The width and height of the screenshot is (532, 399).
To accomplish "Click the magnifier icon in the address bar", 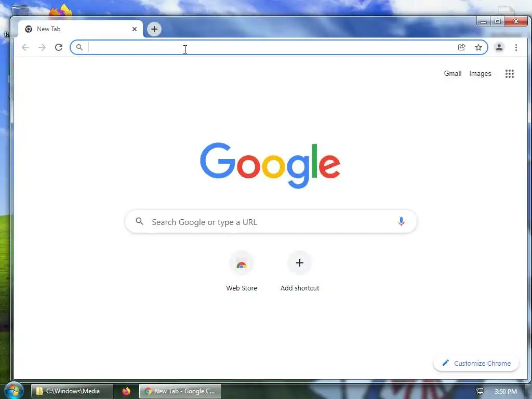I will [79, 47].
